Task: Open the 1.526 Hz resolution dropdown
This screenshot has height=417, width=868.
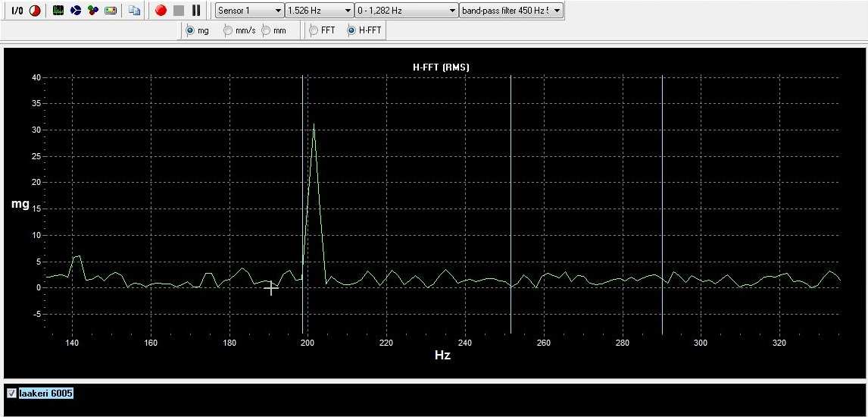Action: pyautogui.click(x=320, y=11)
